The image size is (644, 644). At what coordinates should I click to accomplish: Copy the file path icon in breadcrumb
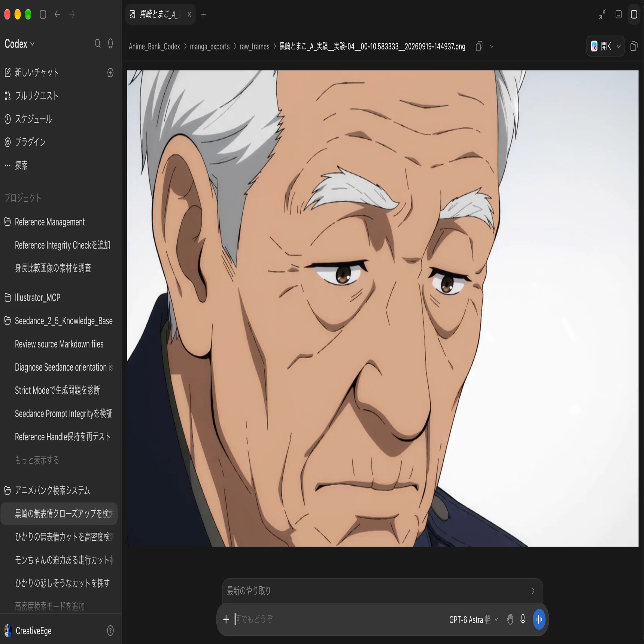479,46
